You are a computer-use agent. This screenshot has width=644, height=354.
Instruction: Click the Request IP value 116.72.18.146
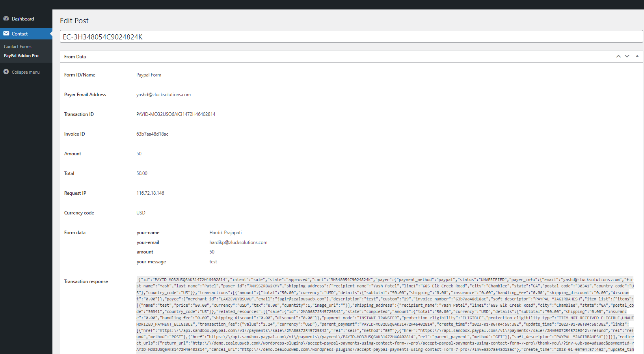tap(150, 193)
